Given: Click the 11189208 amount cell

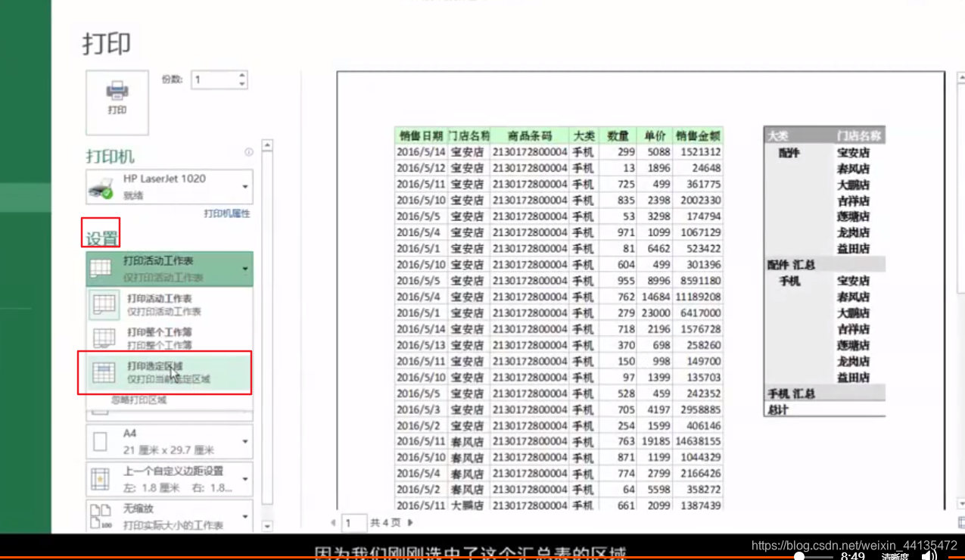Looking at the screenshot, I should [x=698, y=296].
